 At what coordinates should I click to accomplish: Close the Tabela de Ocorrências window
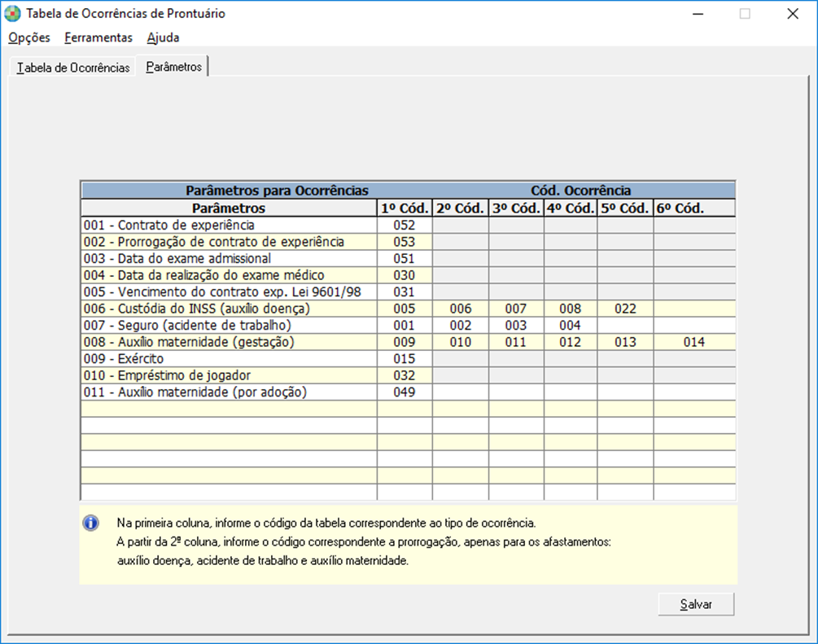coord(793,14)
